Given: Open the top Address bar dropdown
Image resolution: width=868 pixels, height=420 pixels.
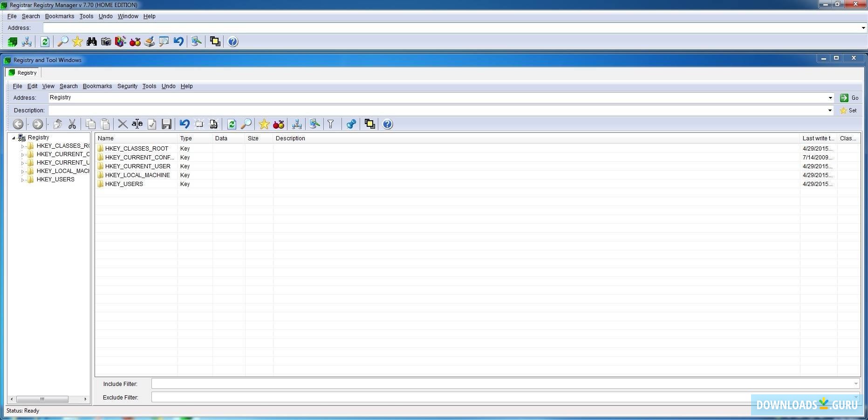Looking at the screenshot, I should point(863,28).
